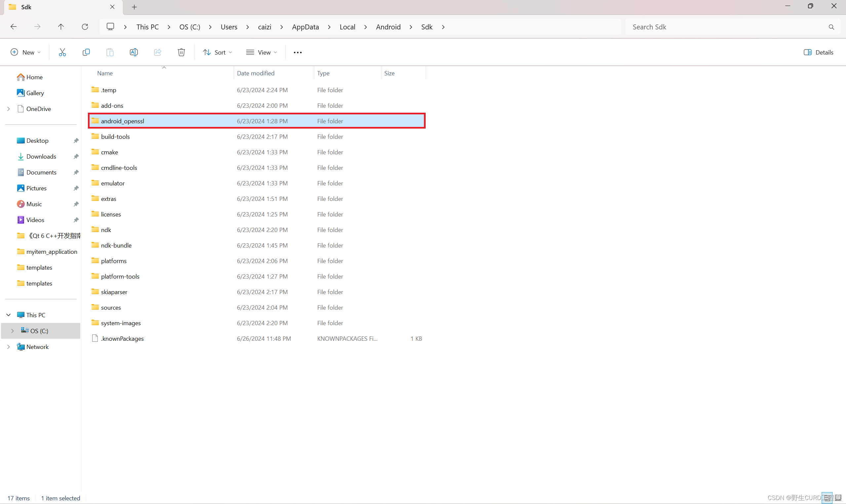This screenshot has height=504, width=846.
Task: Select the .temp folder
Action: point(257,90)
